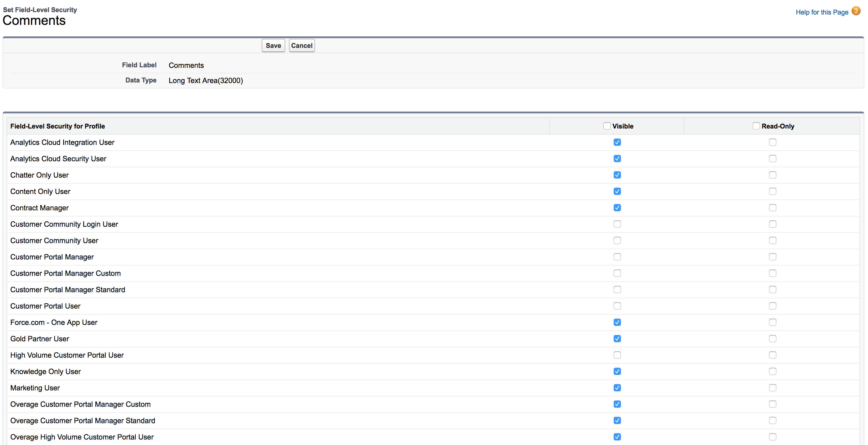Click the Save button
868x445 pixels.
(x=273, y=45)
